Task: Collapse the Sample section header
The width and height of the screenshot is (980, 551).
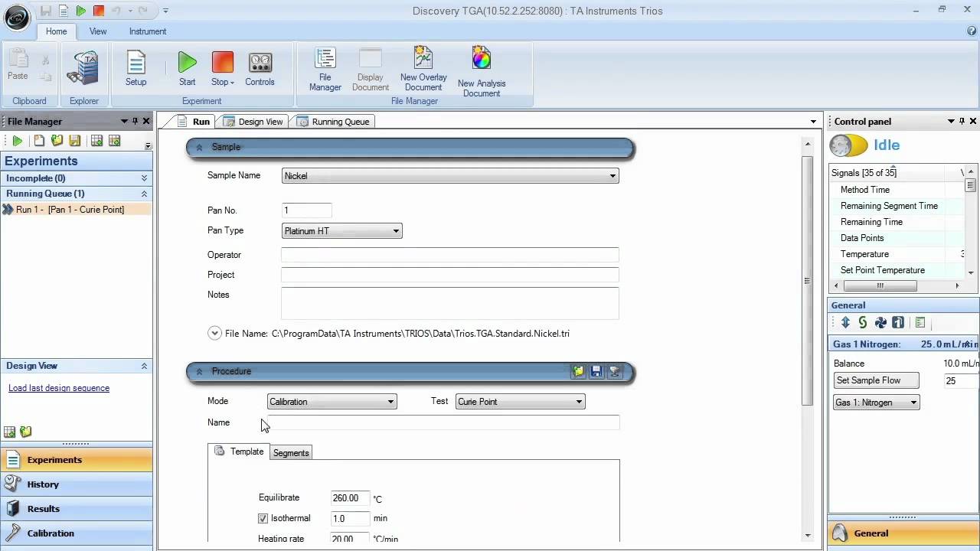Action: [x=199, y=148]
